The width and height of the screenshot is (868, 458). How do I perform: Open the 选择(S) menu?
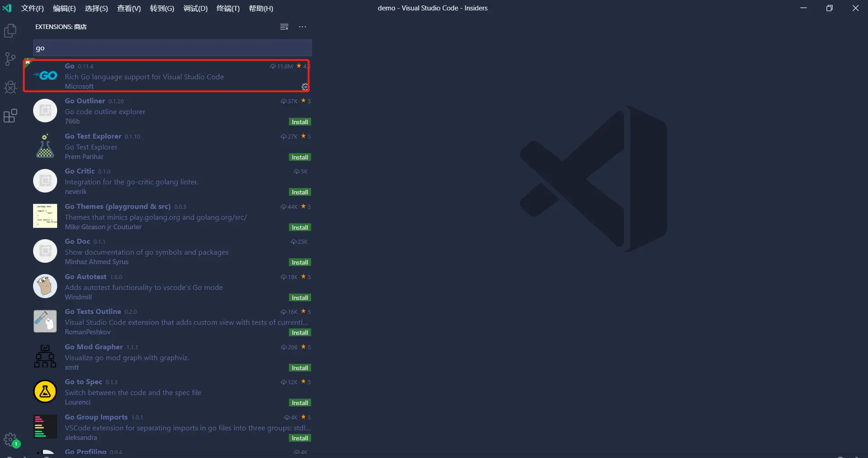point(97,9)
